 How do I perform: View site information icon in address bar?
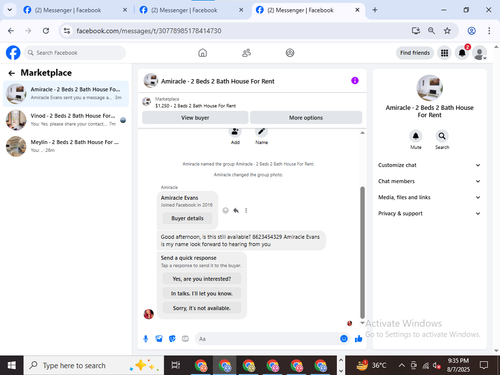click(x=67, y=31)
